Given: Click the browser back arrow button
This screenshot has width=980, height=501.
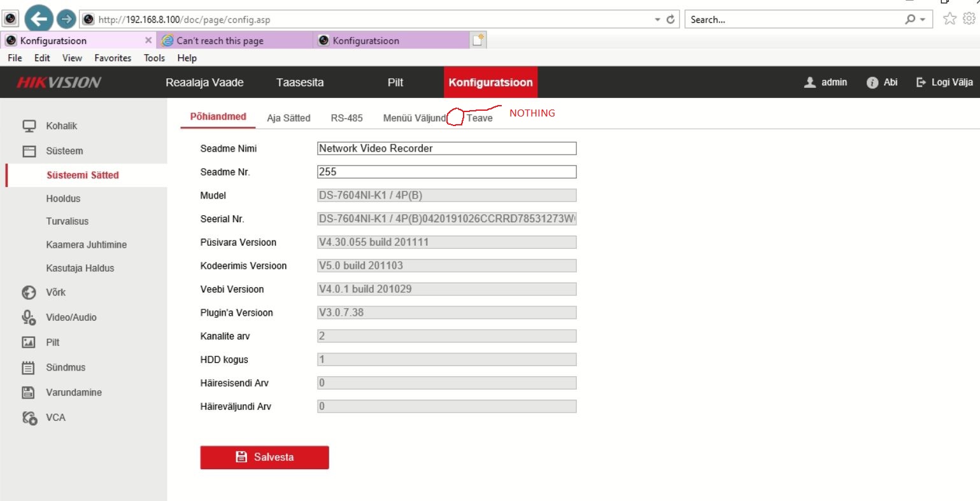Looking at the screenshot, I should (x=39, y=19).
